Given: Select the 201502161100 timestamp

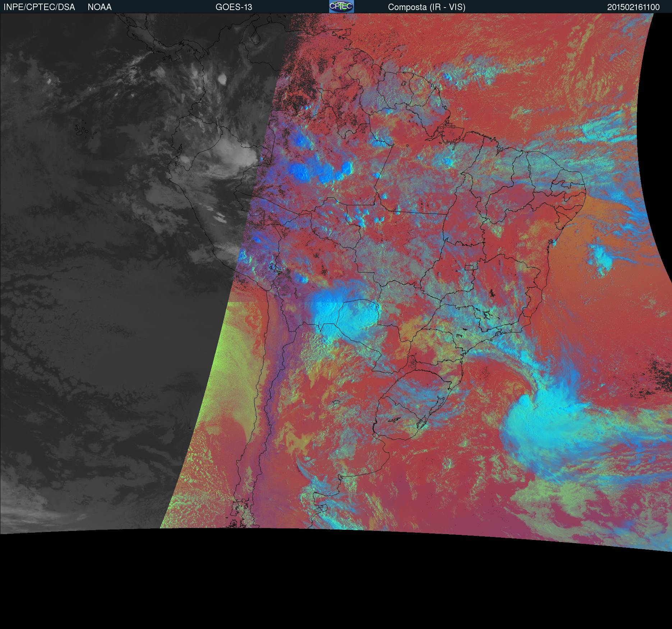Looking at the screenshot, I should coord(634,7).
